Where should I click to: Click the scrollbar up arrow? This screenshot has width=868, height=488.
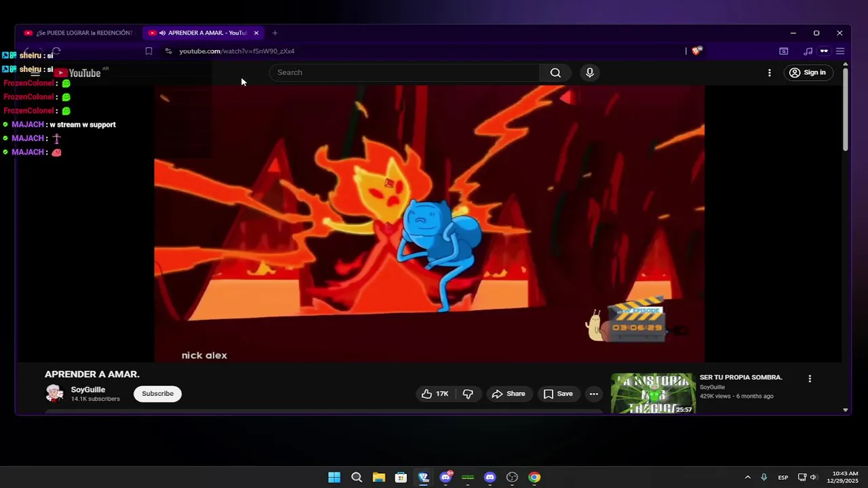click(x=846, y=64)
